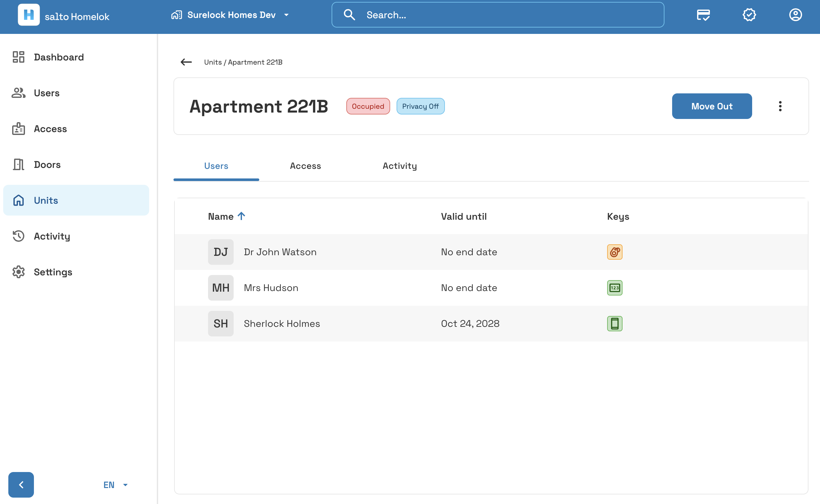820x504 pixels.
Task: Click the salto Homelok logo icon
Action: 29,15
